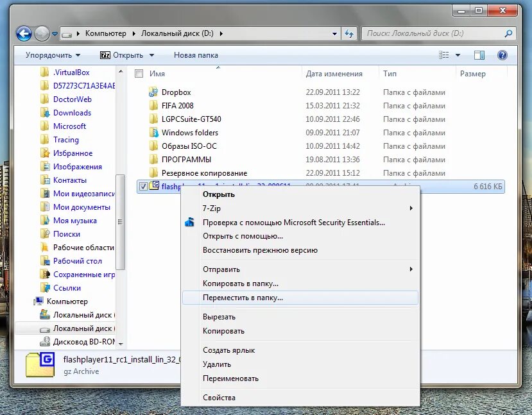Open the Упорядочить menu

tap(53, 55)
